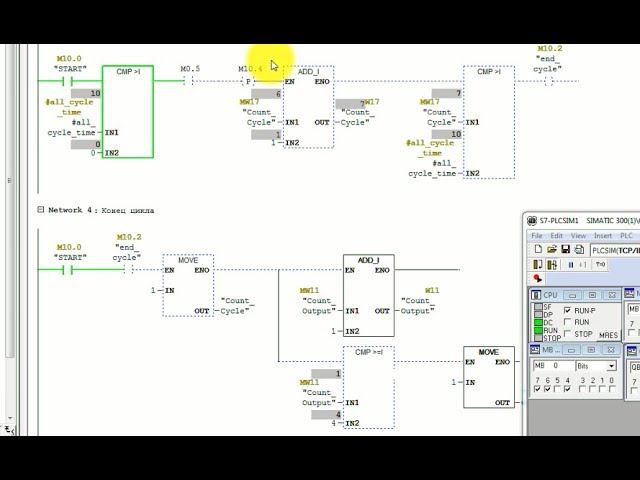Click the SF status indicator in CPU panel
Screen dimensions: 640x480
538,307
